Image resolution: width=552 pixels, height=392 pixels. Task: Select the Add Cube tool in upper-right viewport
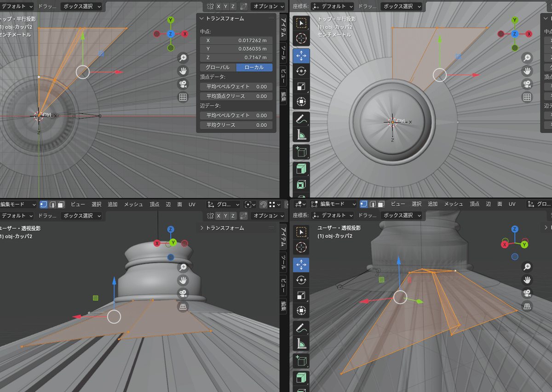[301, 152]
